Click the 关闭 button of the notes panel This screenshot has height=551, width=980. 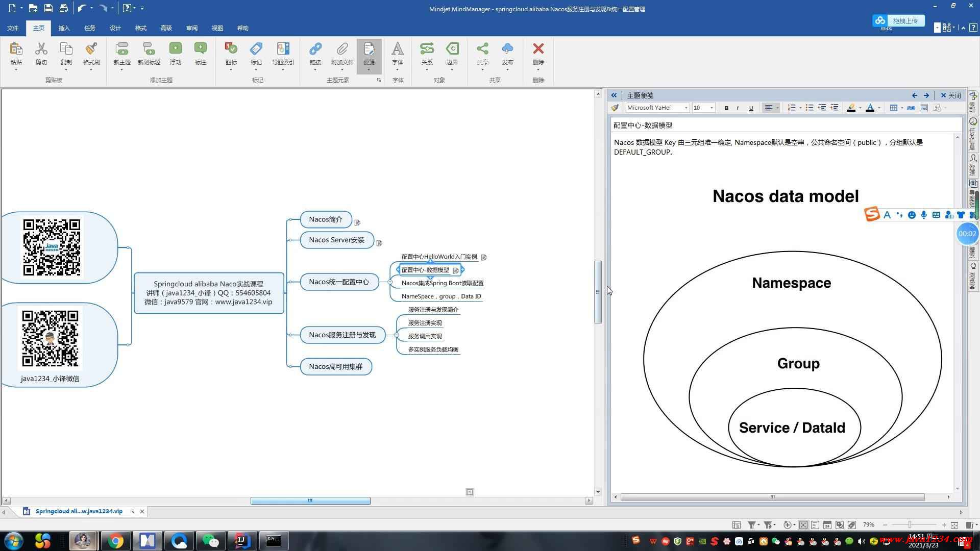(951, 95)
